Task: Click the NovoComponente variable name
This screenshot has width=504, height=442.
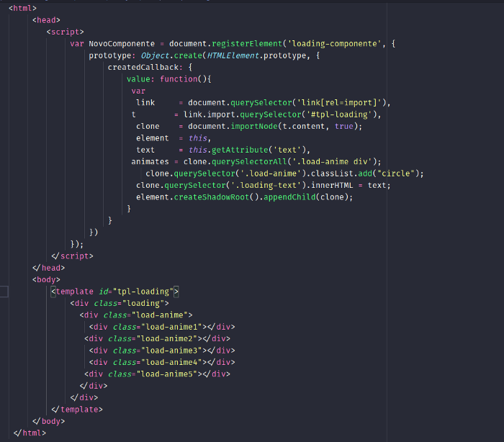Action: 122,44
